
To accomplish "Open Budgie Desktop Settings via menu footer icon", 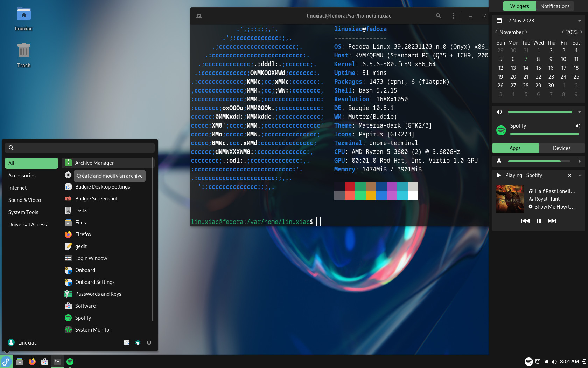I will 127,342.
